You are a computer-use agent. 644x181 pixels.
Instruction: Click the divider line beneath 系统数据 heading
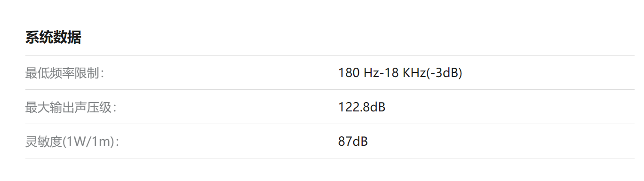point(330,55)
